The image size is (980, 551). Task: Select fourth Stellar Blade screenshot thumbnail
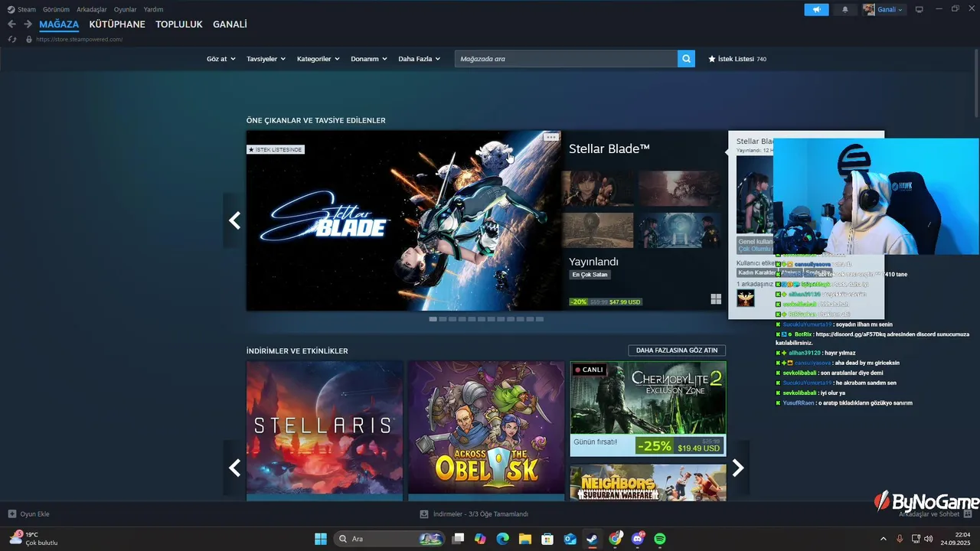(x=680, y=230)
